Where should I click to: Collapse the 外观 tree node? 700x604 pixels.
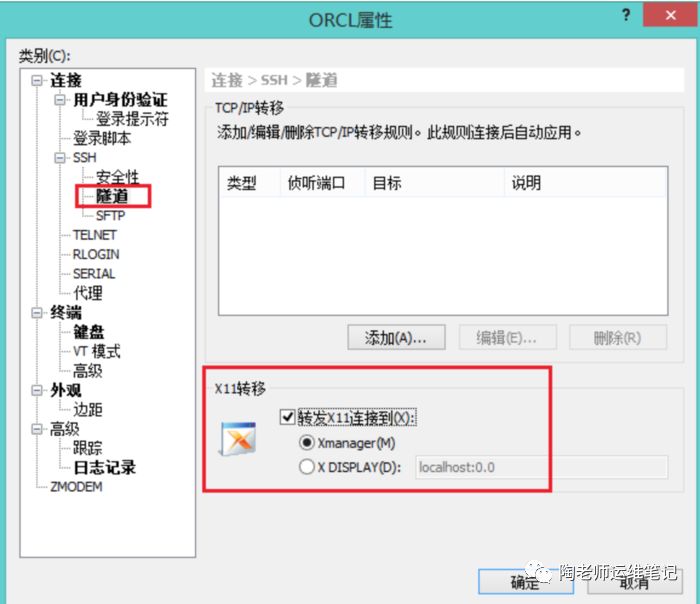(37, 390)
